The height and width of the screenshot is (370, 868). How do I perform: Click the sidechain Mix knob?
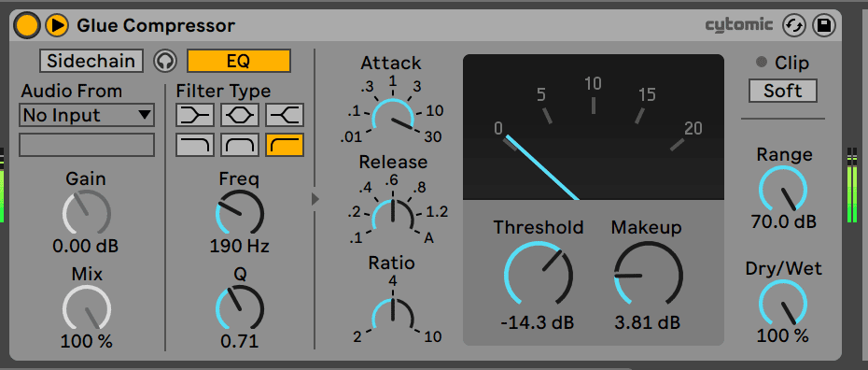click(87, 308)
